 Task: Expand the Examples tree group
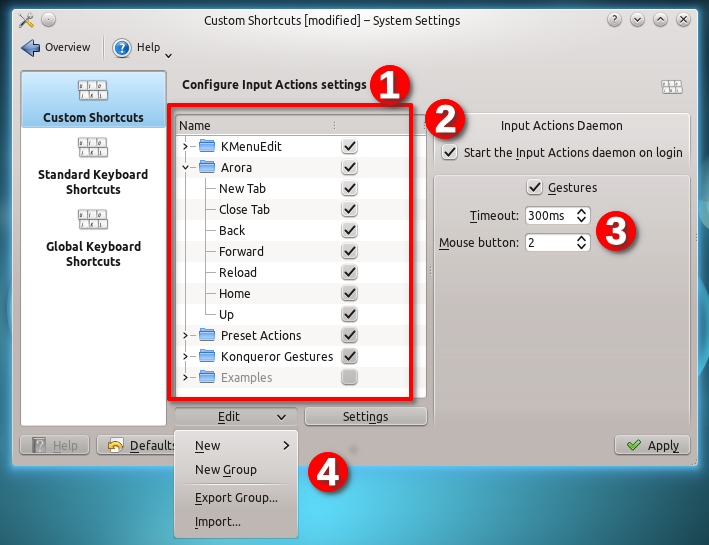[x=185, y=377]
